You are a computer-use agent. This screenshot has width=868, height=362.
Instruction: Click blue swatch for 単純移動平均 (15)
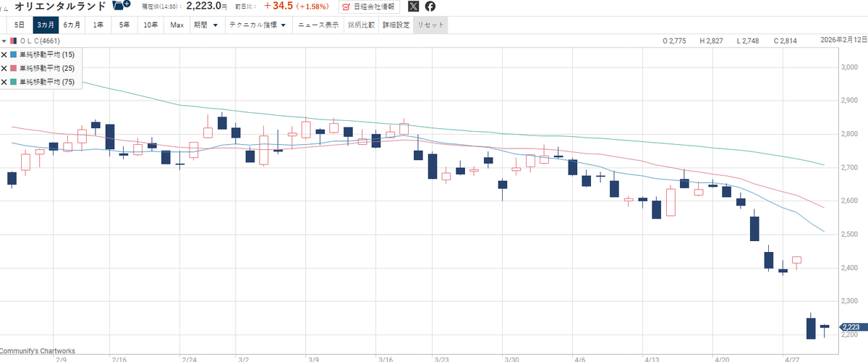coord(14,55)
